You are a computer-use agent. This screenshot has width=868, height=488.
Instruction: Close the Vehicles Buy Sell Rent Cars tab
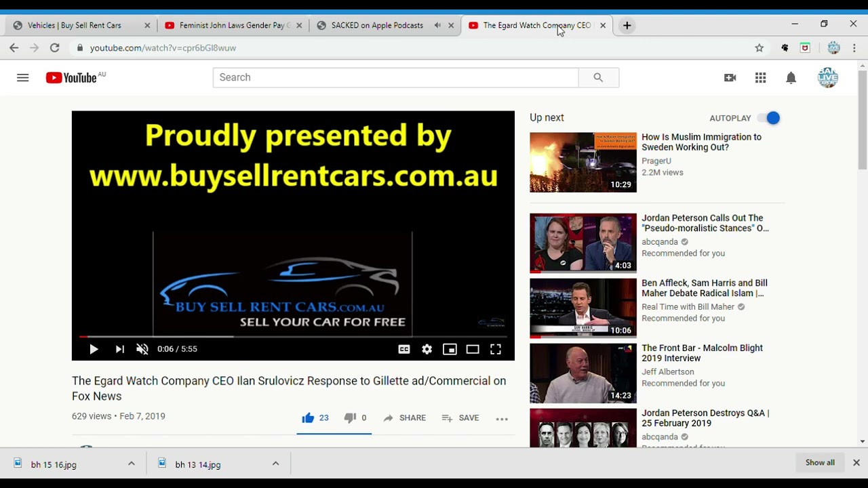(x=147, y=25)
